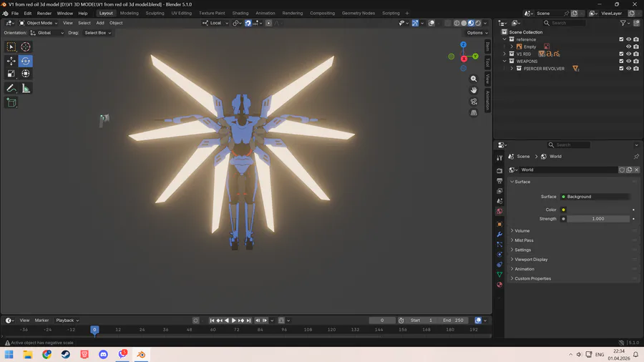Click the viewport zoom magnifier icon
The image size is (644, 362).
tap(474, 79)
